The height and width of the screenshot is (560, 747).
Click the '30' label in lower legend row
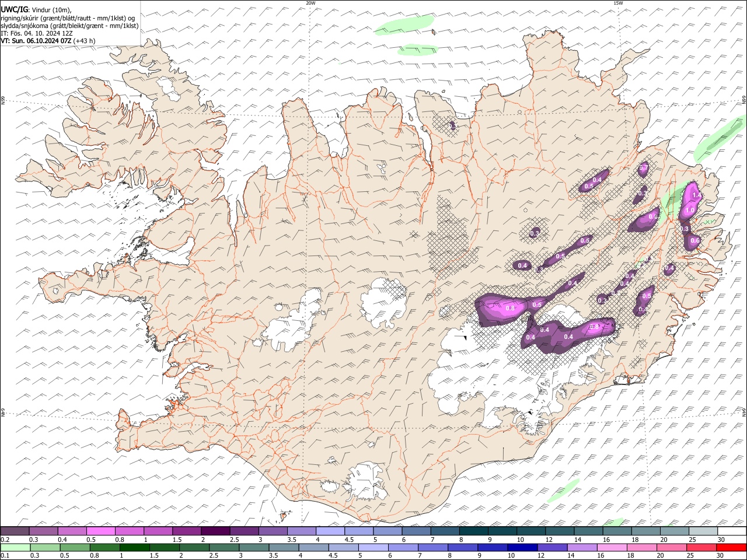pos(720,556)
